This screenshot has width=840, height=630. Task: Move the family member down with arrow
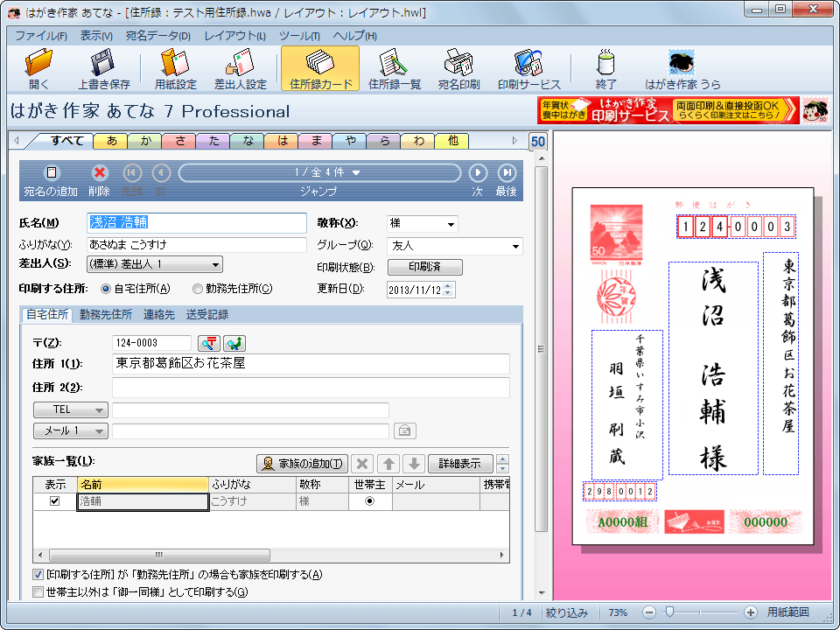click(x=414, y=464)
